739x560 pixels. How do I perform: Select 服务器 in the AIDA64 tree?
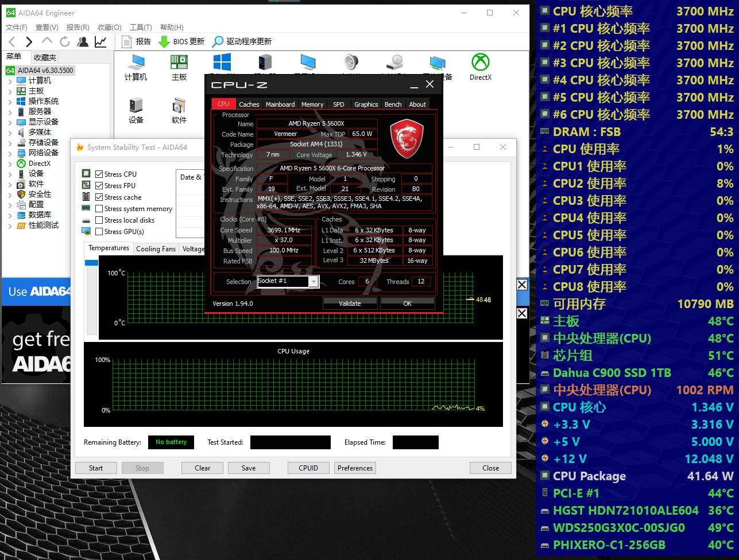point(34,111)
